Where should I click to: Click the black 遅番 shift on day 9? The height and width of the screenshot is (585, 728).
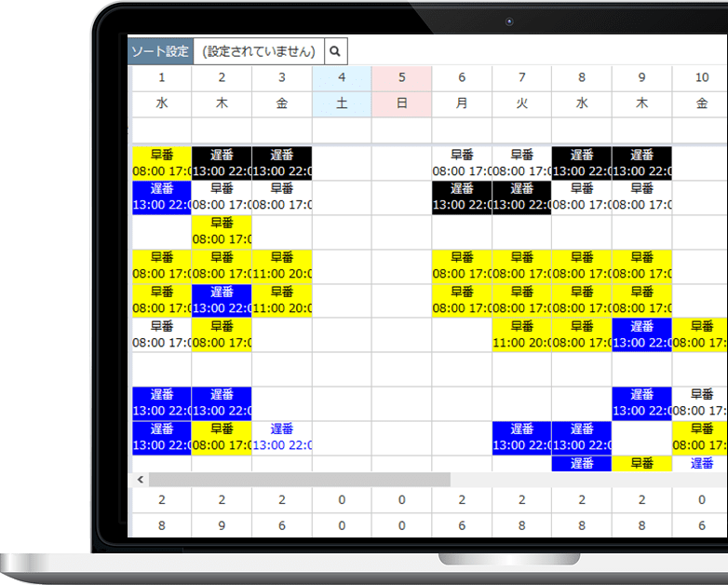(x=641, y=163)
